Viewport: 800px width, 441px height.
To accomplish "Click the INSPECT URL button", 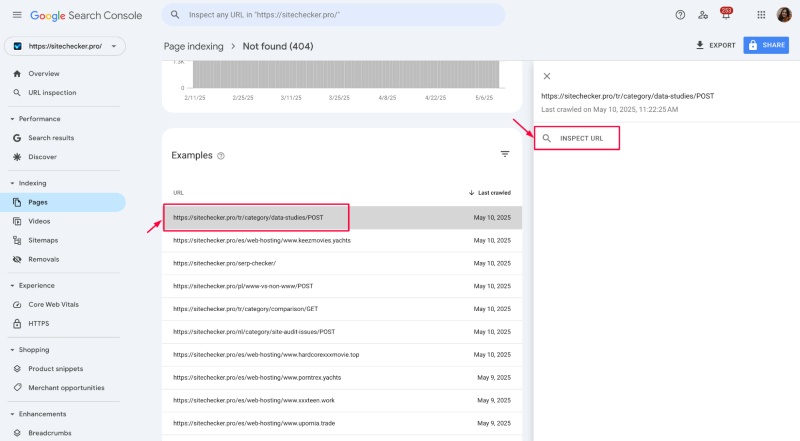I will [576, 138].
